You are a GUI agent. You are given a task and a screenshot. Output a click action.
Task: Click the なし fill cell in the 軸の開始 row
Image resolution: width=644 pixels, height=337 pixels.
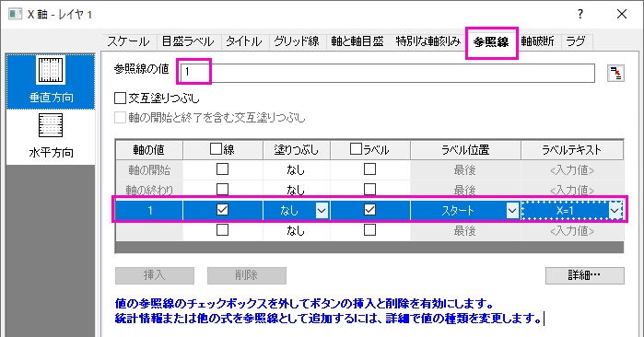296,170
